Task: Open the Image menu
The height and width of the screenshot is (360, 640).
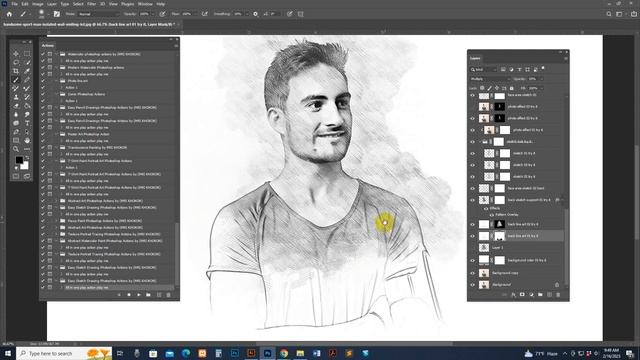Action: coord(38,4)
